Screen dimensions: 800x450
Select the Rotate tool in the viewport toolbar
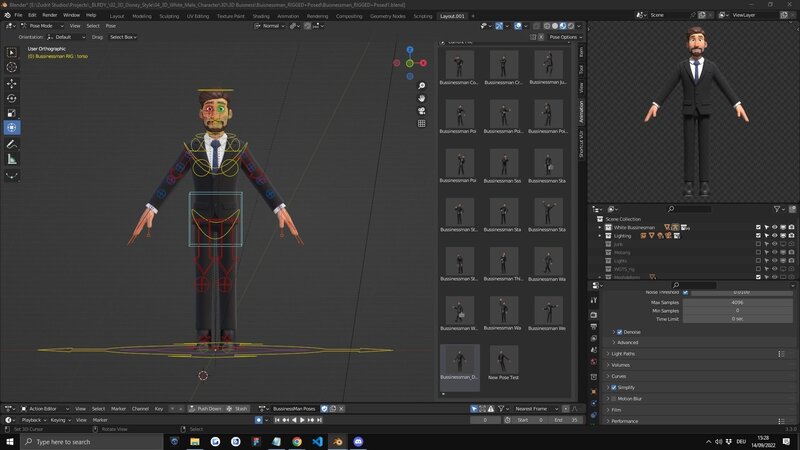coord(12,98)
